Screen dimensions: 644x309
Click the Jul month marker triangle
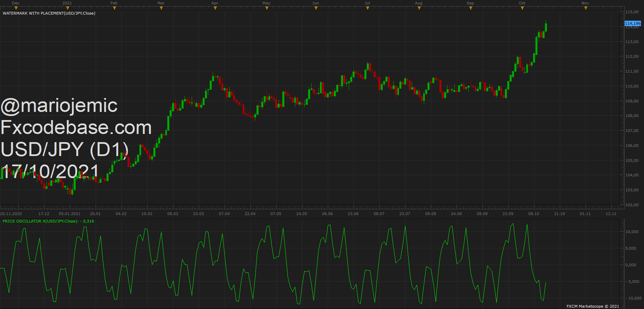tap(367, 8)
